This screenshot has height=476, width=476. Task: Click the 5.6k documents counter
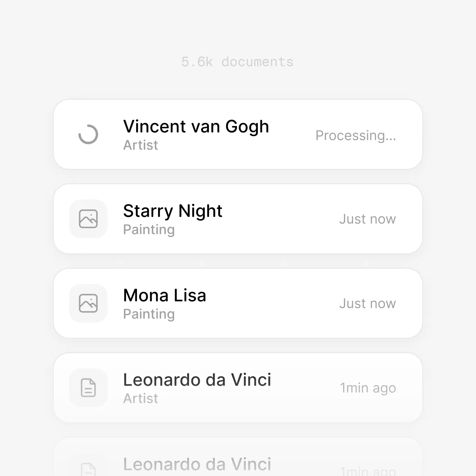tap(238, 61)
